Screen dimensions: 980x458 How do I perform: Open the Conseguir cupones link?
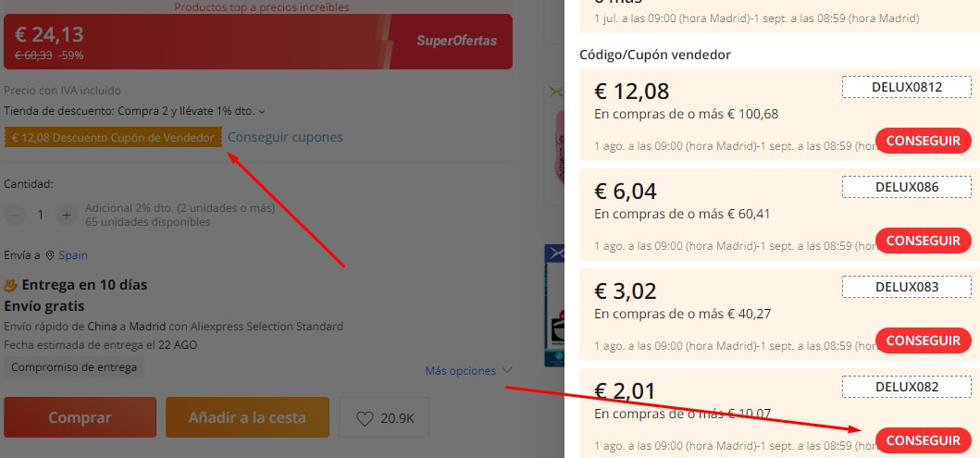[x=285, y=138]
